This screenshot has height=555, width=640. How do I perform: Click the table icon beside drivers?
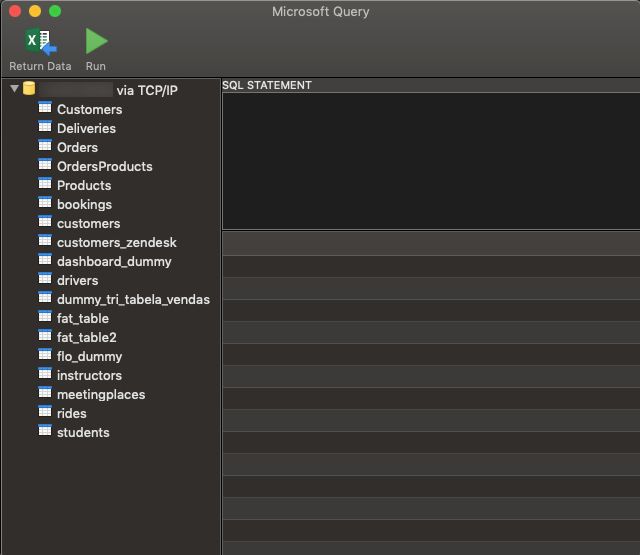tap(45, 278)
